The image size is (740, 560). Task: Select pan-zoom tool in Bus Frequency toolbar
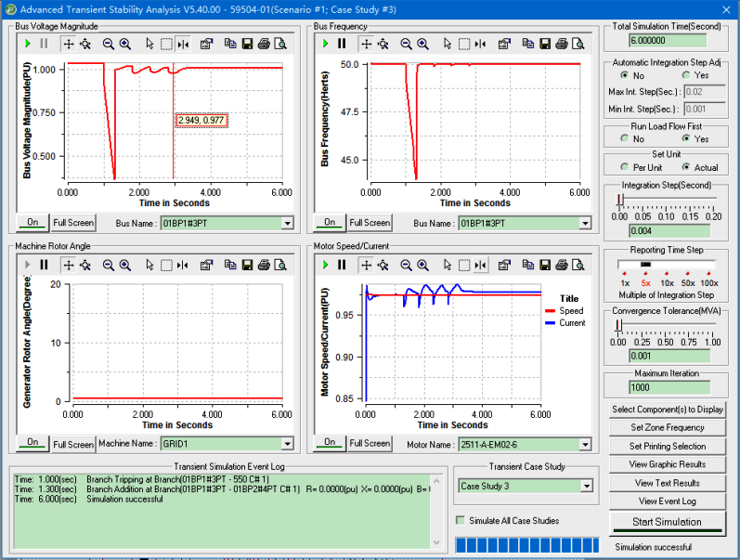tap(383, 44)
